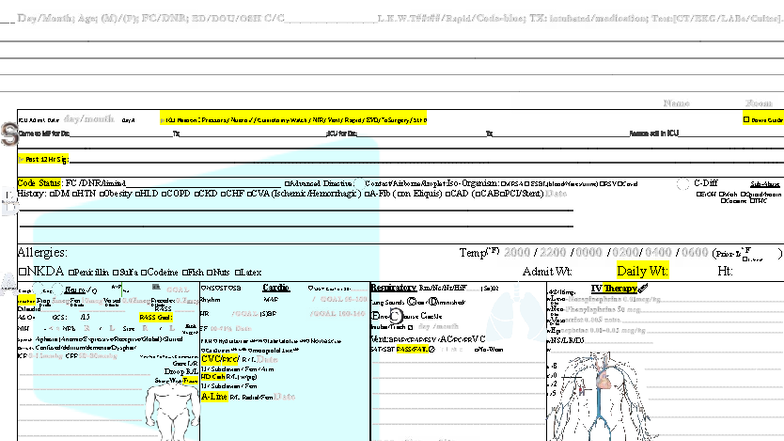Viewport: 784px width, 441px height.
Task: Click the 0000 temperature time slot
Action: coord(588,252)
